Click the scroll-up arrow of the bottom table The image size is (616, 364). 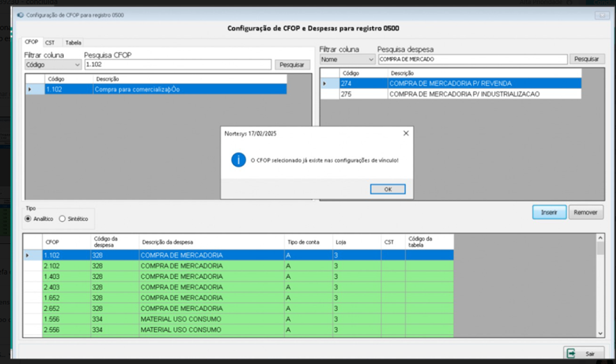[601, 238]
